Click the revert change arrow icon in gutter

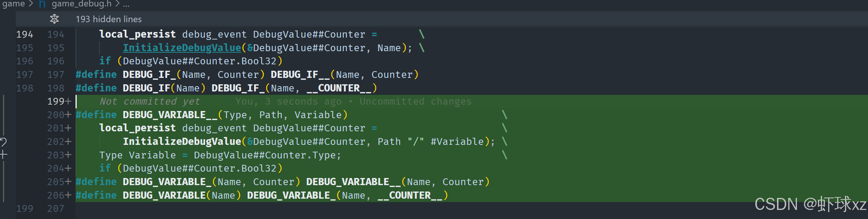point(3,142)
